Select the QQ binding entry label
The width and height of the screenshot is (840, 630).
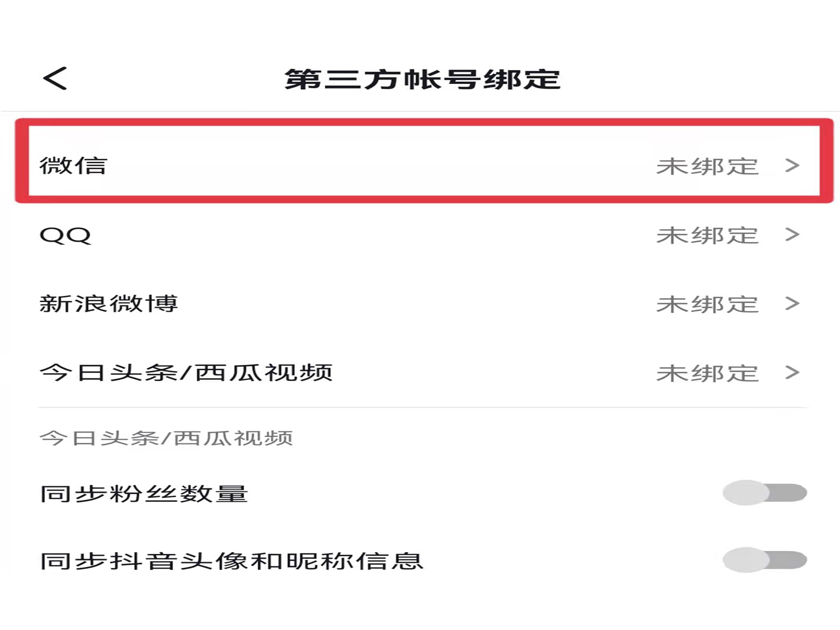coord(65,235)
